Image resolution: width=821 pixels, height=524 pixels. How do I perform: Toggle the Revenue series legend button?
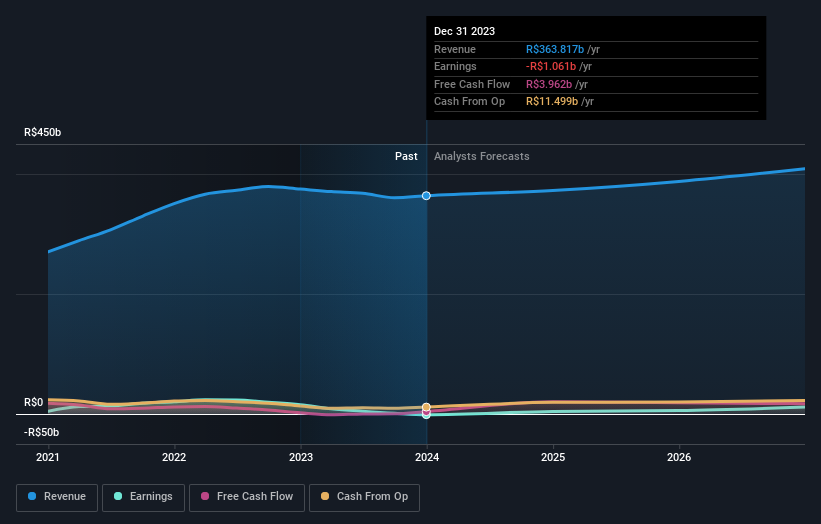[57, 497]
